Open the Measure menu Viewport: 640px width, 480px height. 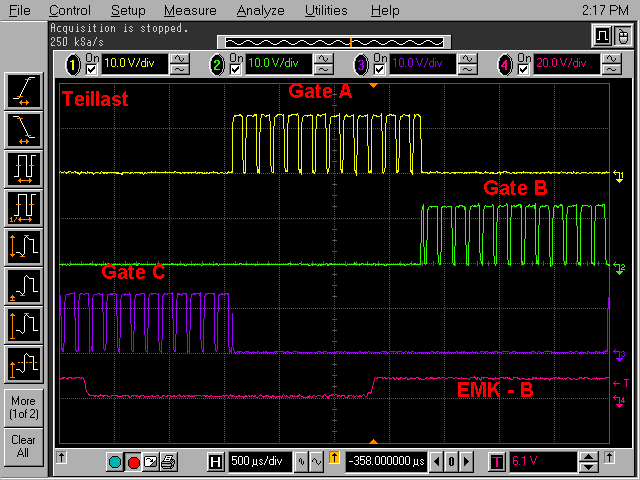[190, 11]
